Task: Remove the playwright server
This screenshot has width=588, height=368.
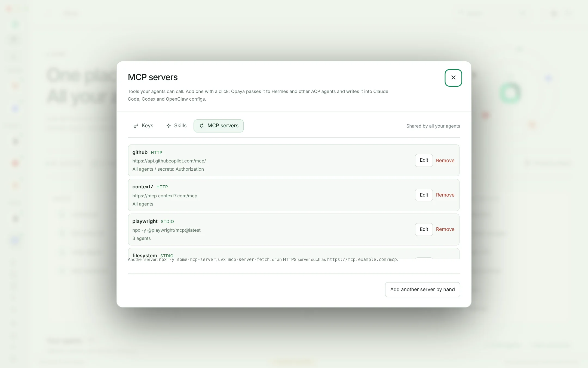Action: click(445, 229)
